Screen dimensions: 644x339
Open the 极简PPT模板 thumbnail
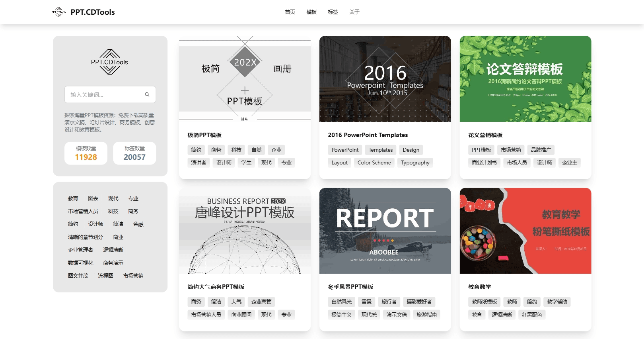[x=245, y=79]
